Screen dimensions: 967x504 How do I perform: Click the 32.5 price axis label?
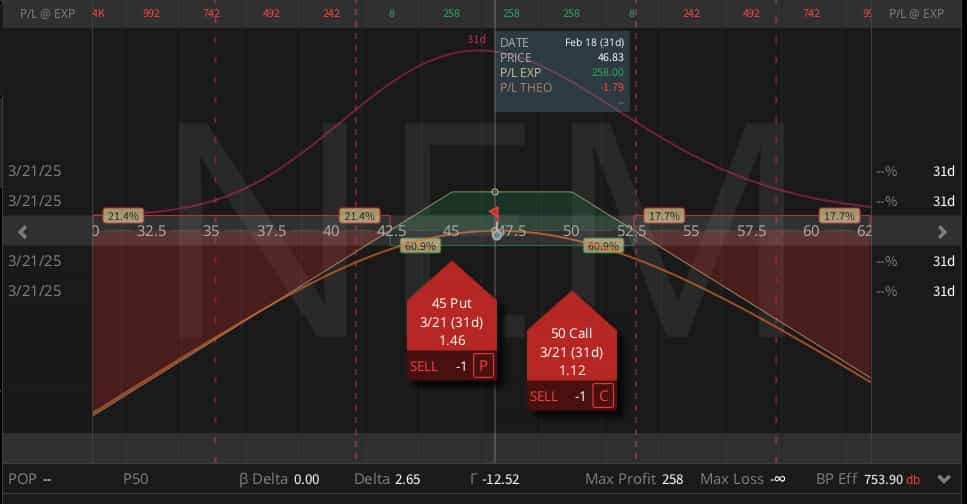click(x=152, y=231)
